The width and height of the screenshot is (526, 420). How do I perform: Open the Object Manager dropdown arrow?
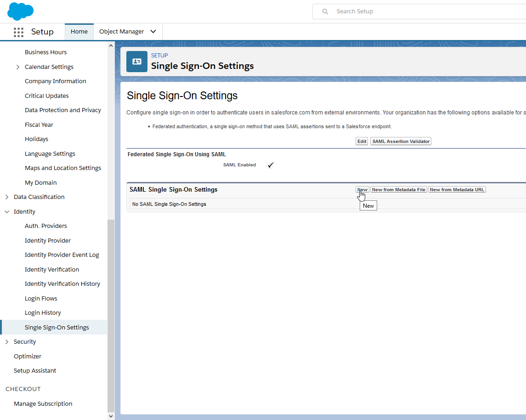[153, 32]
